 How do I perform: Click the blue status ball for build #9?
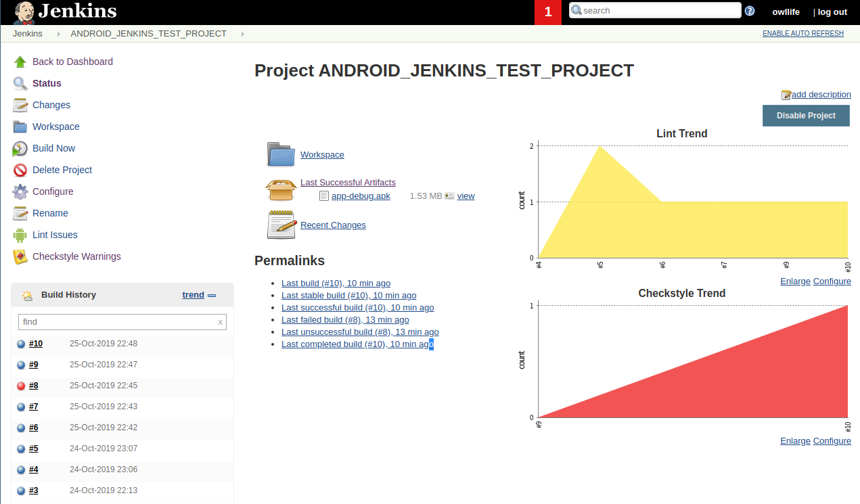(x=21, y=365)
